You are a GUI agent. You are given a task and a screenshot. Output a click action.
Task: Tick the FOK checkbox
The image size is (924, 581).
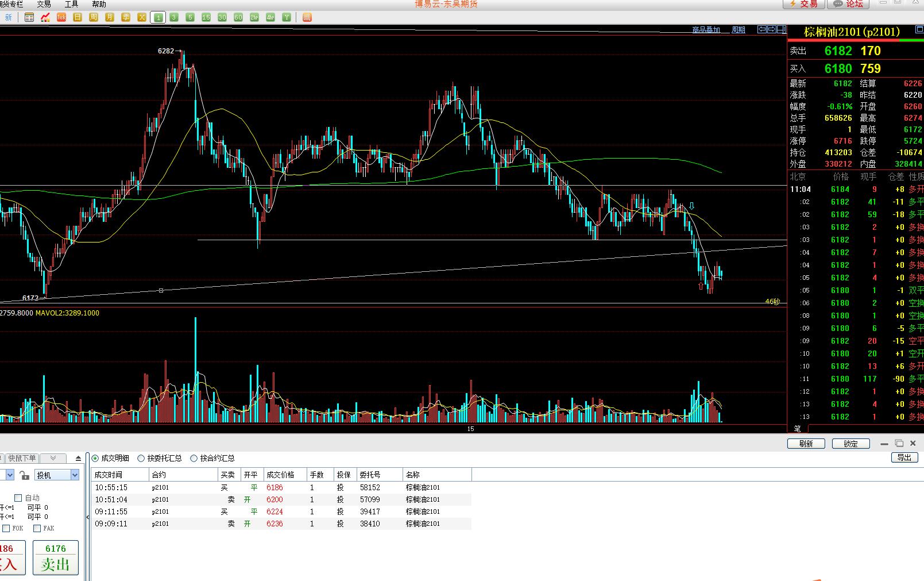tap(6, 528)
